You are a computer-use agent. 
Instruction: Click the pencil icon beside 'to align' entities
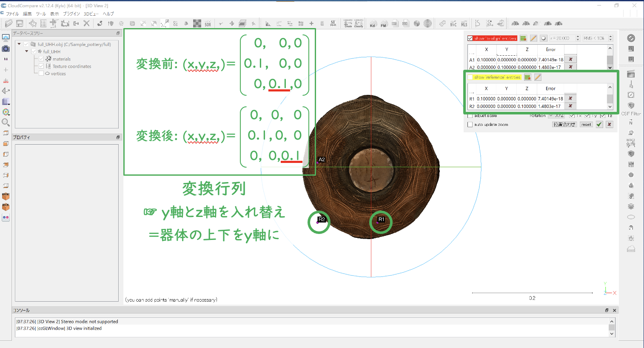pyautogui.click(x=533, y=38)
